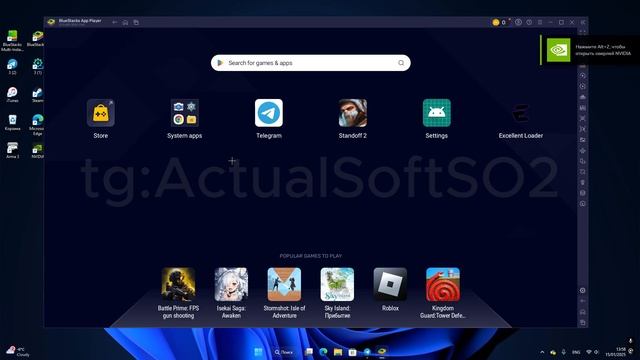Open Android Settings app in BlueStacks

pos(437,113)
